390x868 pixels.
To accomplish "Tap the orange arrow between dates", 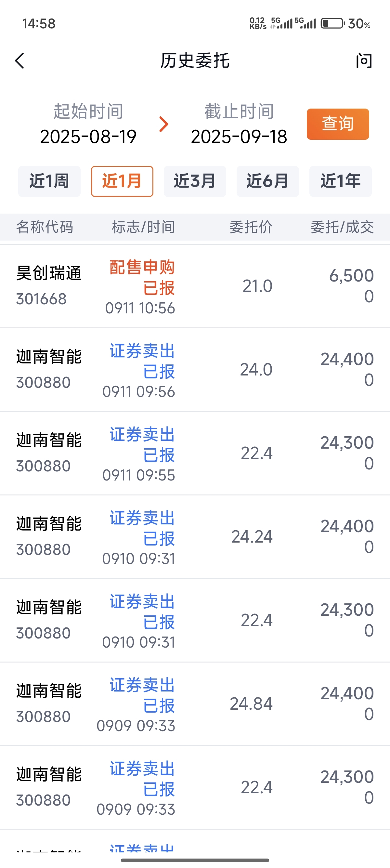I will (164, 124).
